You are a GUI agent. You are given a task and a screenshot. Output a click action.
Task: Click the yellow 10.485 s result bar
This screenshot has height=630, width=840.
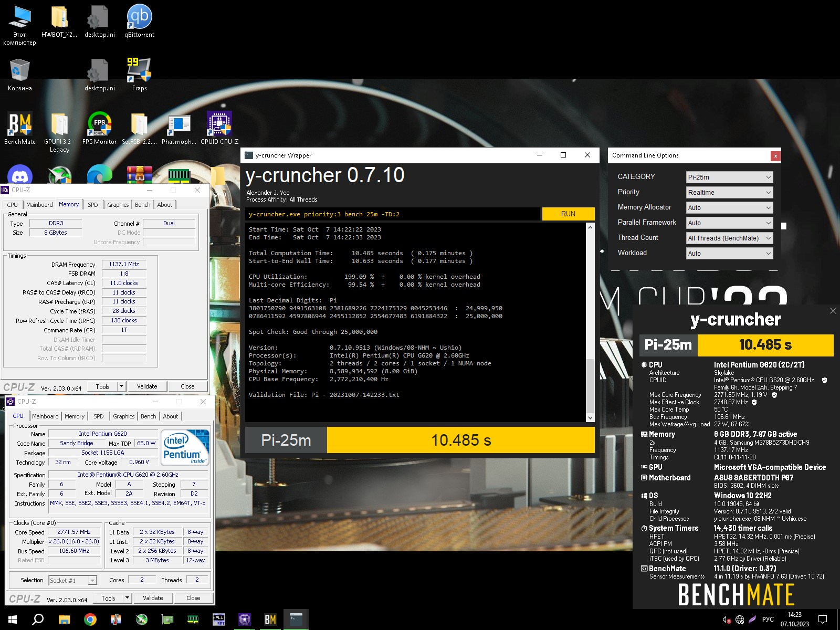(461, 440)
